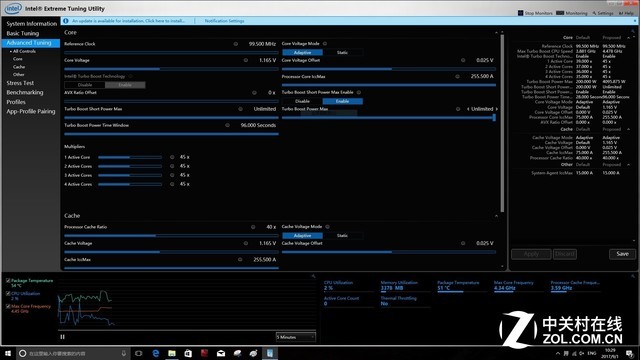Disable Turbo Boost Short Power Max
Viewport: 640px width, 360px height.
click(x=302, y=101)
